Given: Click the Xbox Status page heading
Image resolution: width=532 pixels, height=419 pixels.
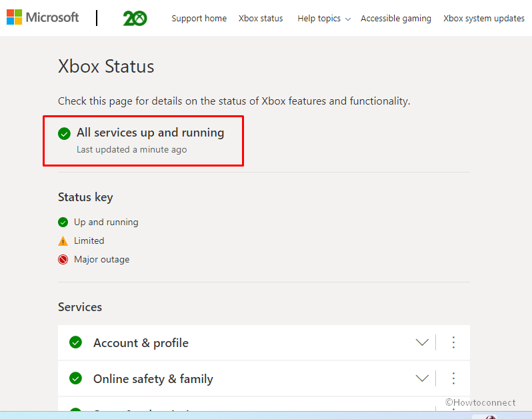Looking at the screenshot, I should pos(106,67).
